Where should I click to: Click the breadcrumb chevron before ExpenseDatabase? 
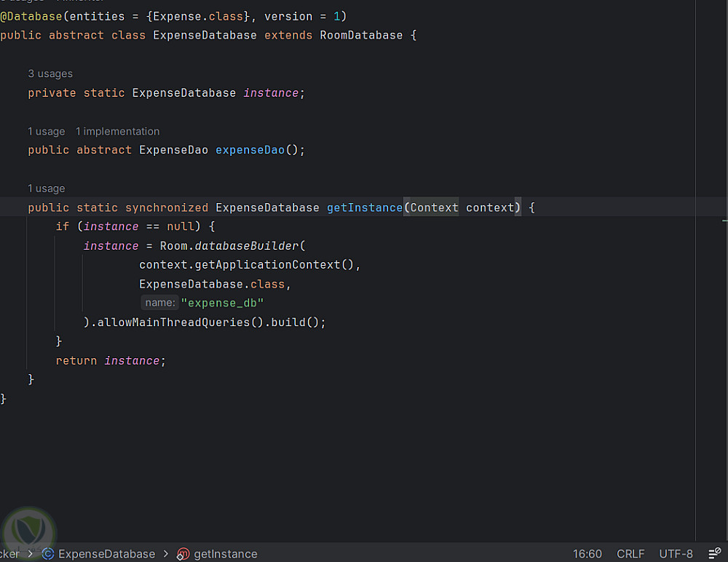[x=31, y=554]
